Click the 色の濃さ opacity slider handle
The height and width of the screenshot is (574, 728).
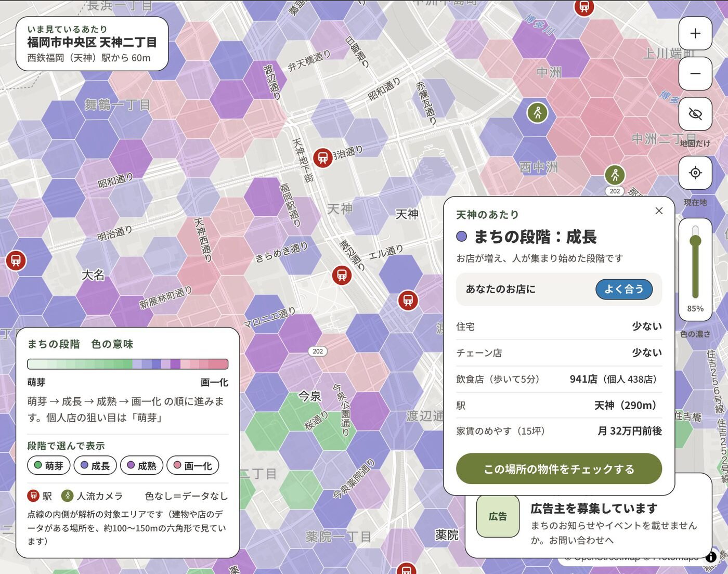[695, 241]
